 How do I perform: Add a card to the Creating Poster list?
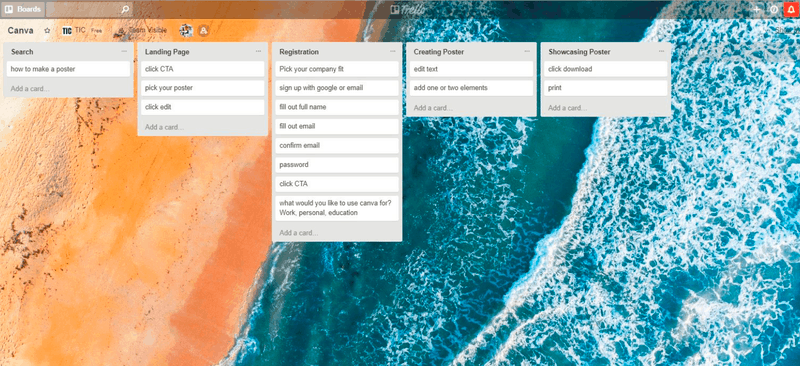[x=433, y=108]
